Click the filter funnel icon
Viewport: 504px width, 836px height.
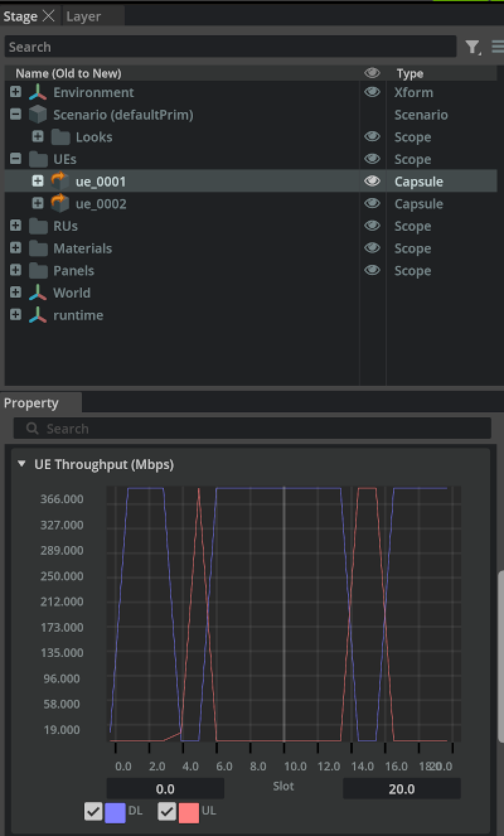pos(472,47)
